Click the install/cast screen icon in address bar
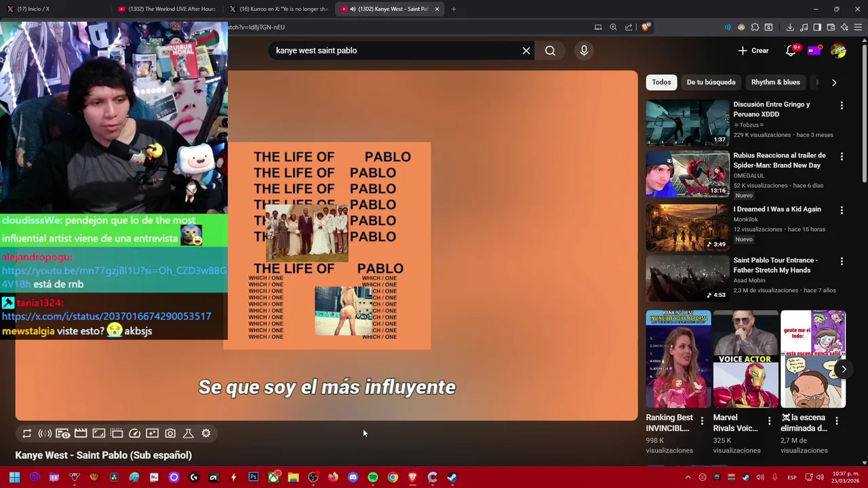The width and height of the screenshot is (868, 488). [x=598, y=27]
